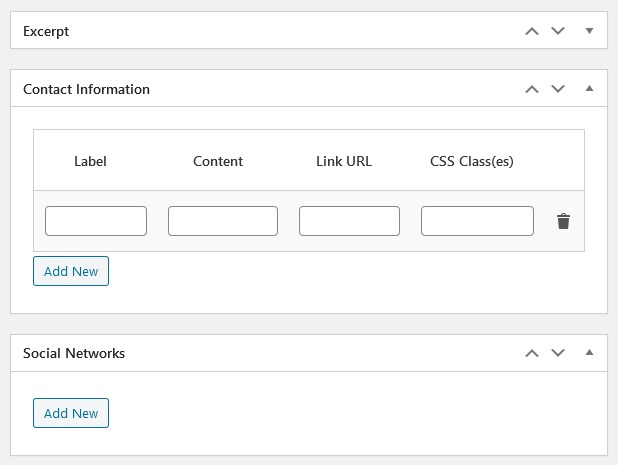Delete the contact row with trash icon

563,221
